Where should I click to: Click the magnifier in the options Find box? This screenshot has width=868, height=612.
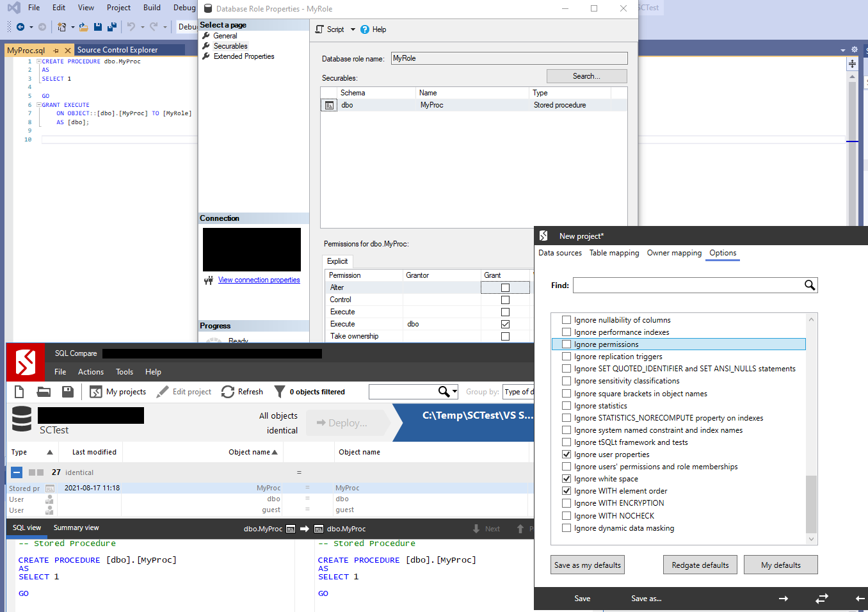[810, 286]
